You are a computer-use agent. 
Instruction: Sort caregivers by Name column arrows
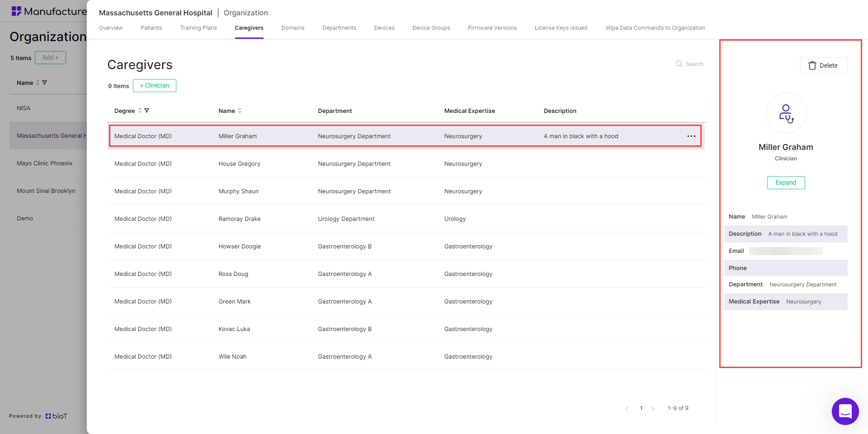coord(240,111)
